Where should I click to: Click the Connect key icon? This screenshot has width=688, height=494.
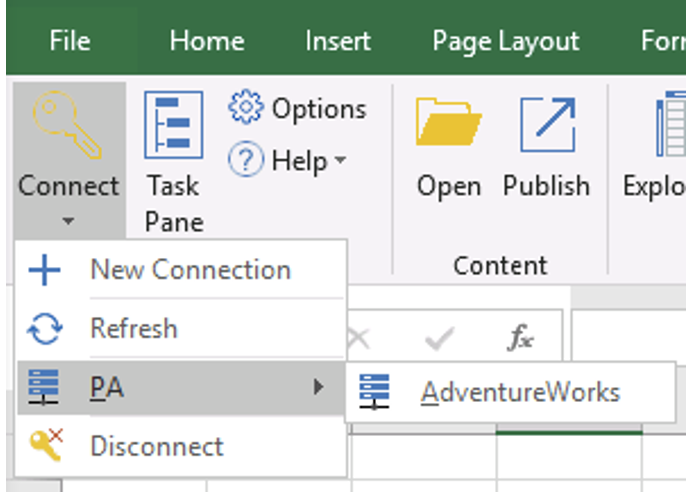(68, 126)
